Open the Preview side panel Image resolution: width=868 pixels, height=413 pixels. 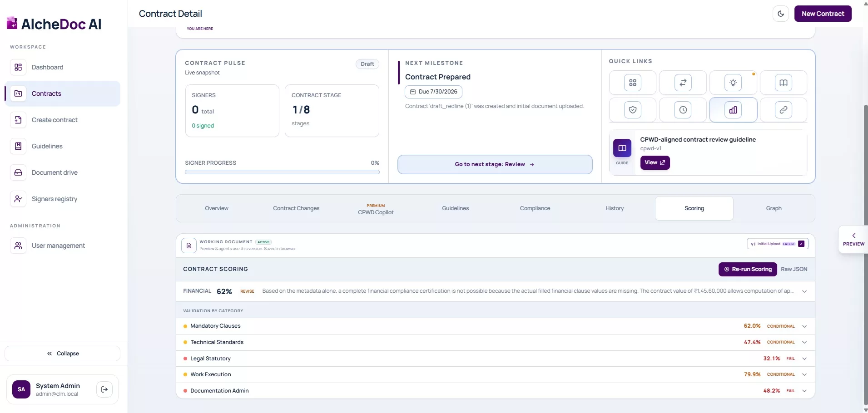[853, 240]
